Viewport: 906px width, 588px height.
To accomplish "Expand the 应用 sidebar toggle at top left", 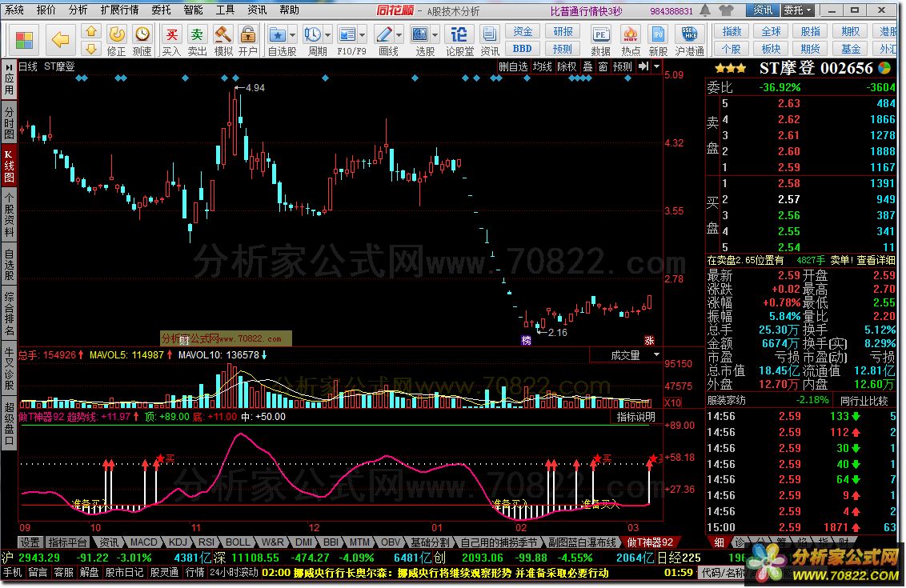I will click(9, 80).
